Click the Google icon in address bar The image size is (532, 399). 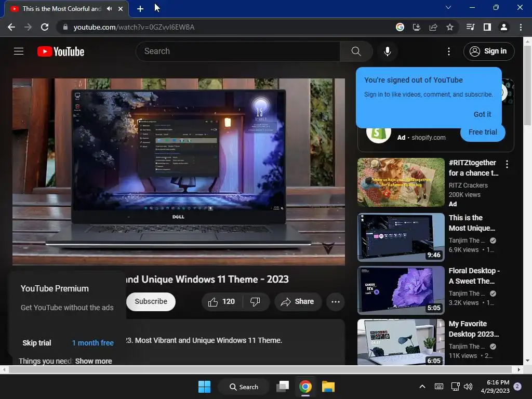click(x=400, y=27)
